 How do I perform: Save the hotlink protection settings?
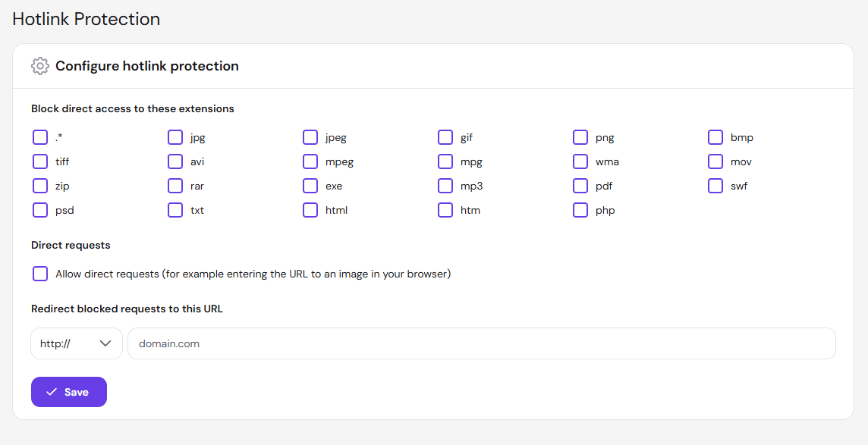click(x=68, y=392)
